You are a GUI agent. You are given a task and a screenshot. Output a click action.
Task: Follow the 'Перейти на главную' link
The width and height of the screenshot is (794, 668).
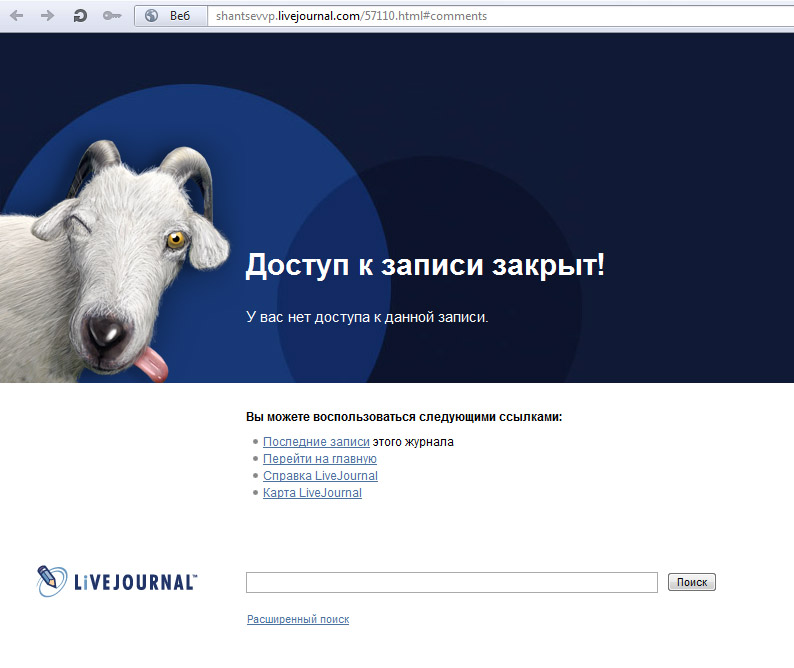click(319, 459)
